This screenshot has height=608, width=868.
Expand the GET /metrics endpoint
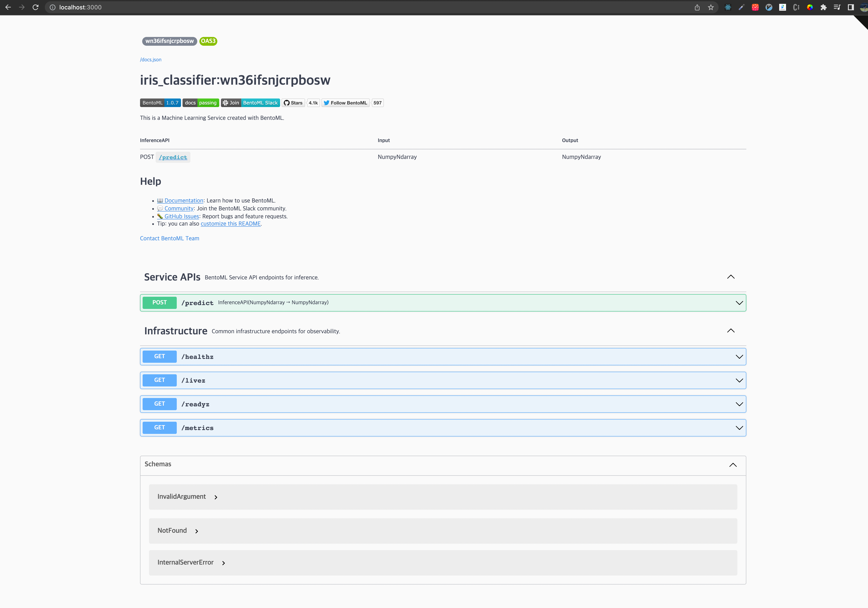pos(739,428)
